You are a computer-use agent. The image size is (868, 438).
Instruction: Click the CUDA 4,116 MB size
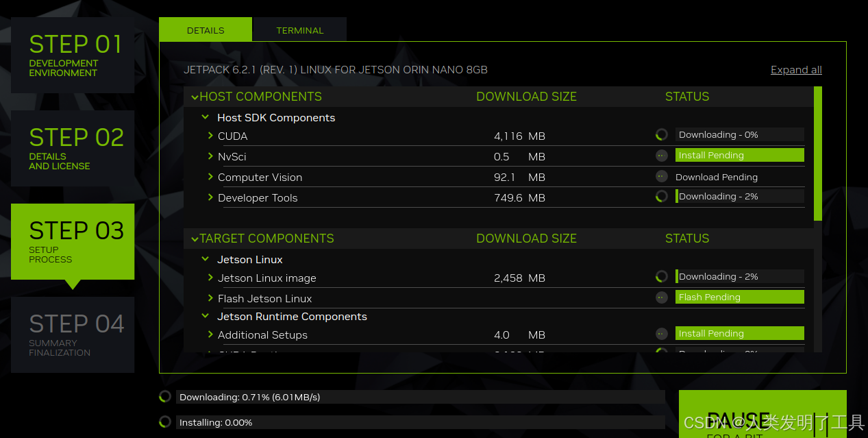(x=519, y=136)
